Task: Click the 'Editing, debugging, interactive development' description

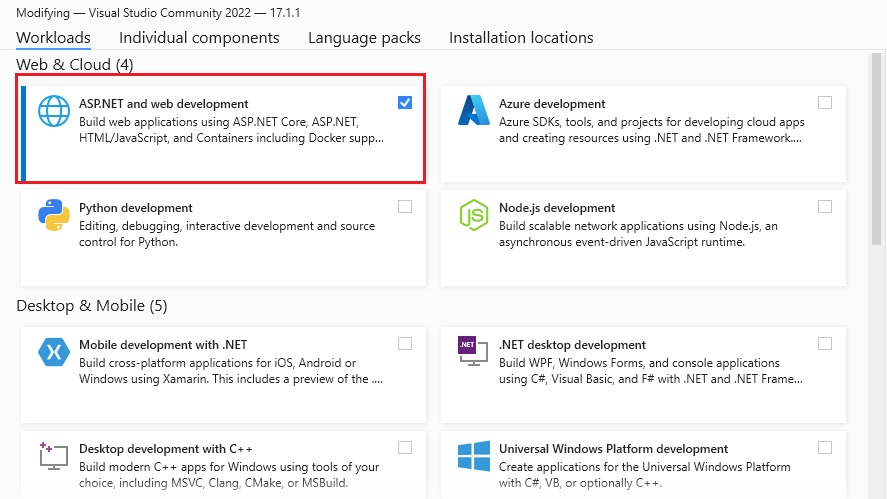Action: (227, 234)
